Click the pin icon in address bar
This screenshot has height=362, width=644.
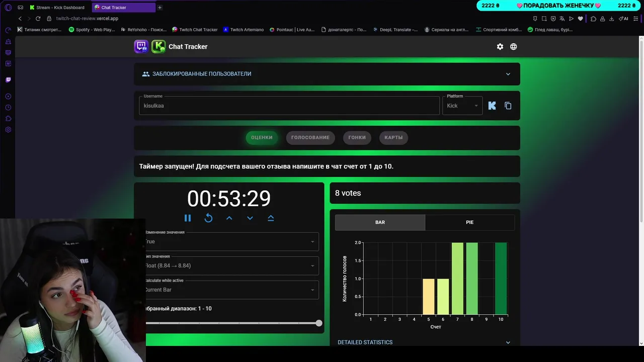pos(535,19)
